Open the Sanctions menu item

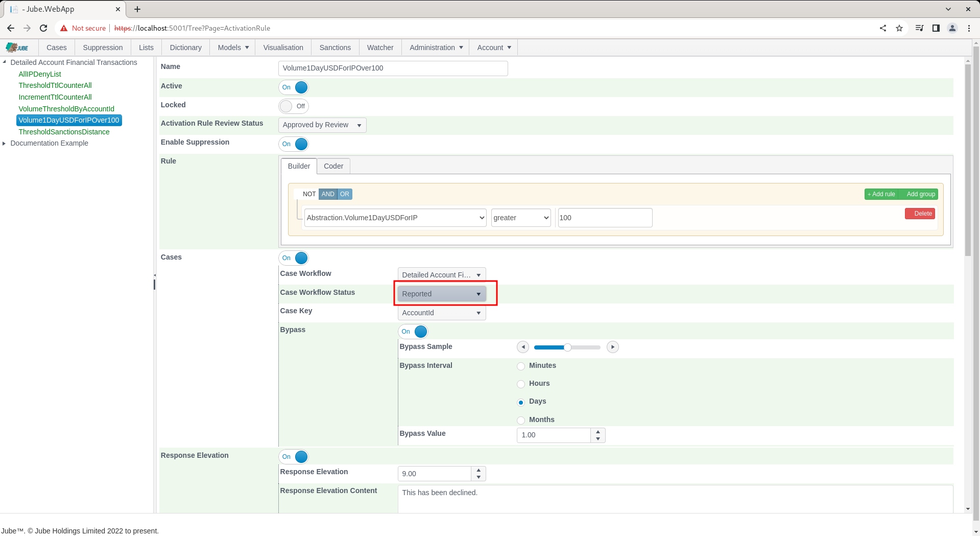point(335,48)
